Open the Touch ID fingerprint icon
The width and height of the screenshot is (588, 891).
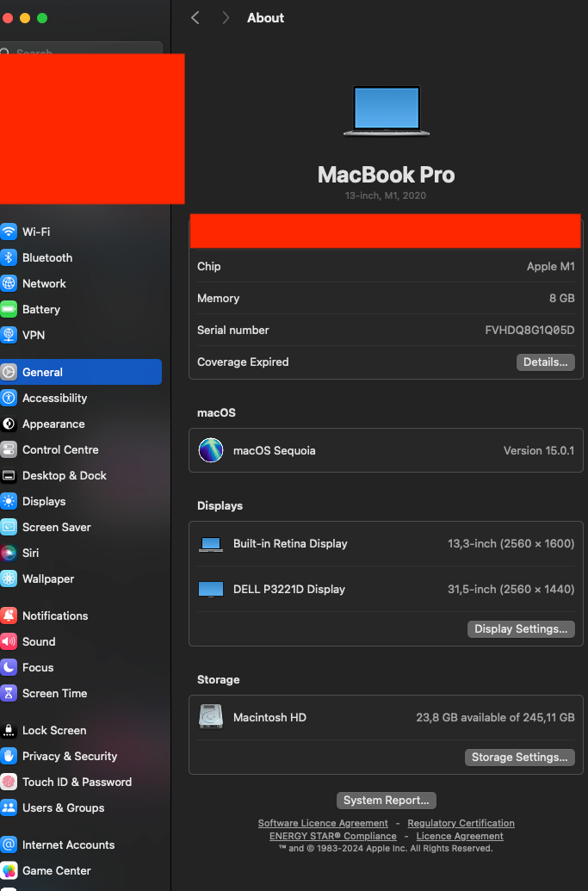tap(9, 783)
